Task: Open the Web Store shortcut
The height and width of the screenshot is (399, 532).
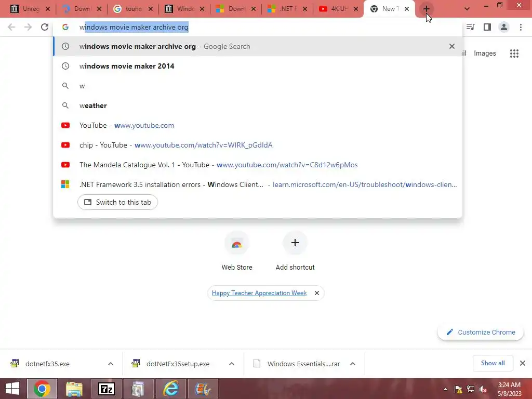Action: pos(237,251)
